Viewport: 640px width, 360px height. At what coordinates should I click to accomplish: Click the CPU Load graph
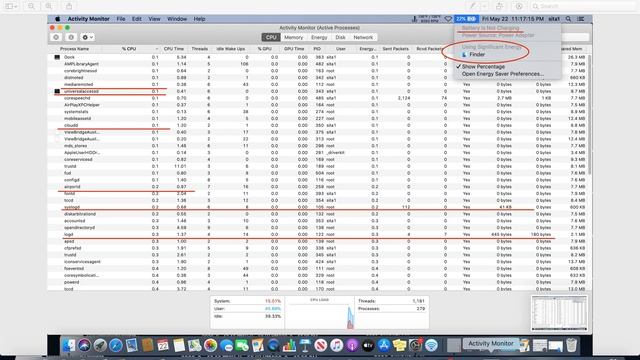pyautogui.click(x=320, y=313)
